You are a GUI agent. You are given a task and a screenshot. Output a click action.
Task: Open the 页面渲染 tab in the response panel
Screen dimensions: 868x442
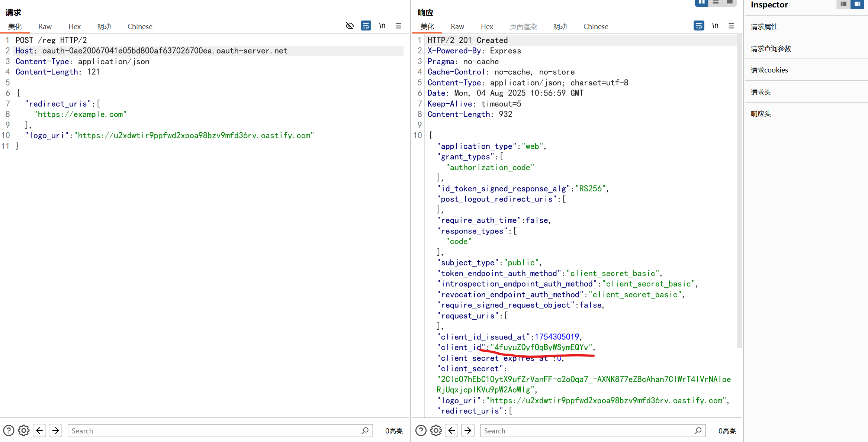pyautogui.click(x=523, y=26)
